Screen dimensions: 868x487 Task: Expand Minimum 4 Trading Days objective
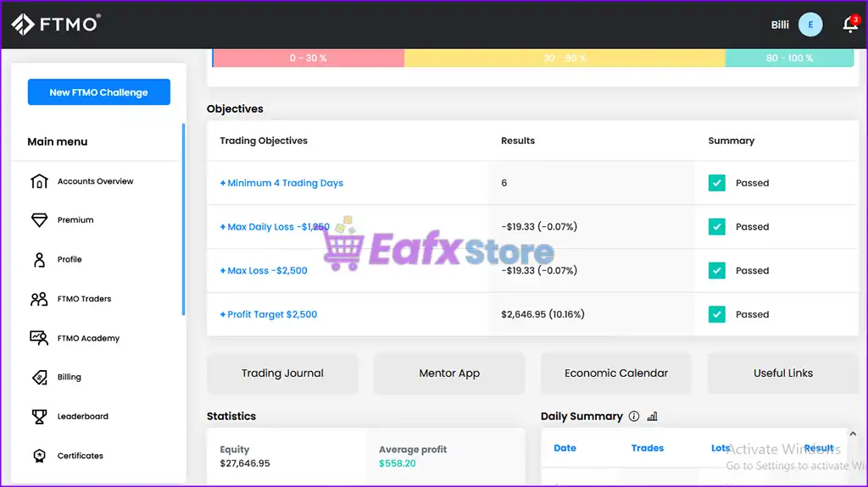coord(281,183)
